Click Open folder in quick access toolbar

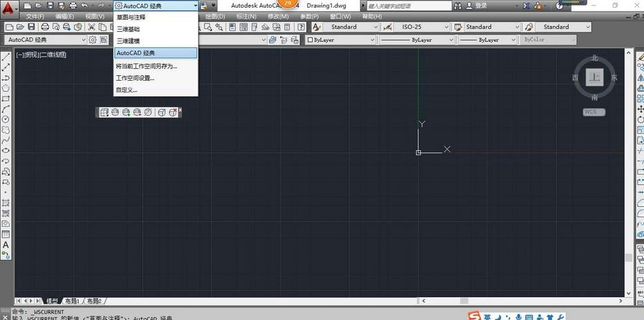coord(39,6)
